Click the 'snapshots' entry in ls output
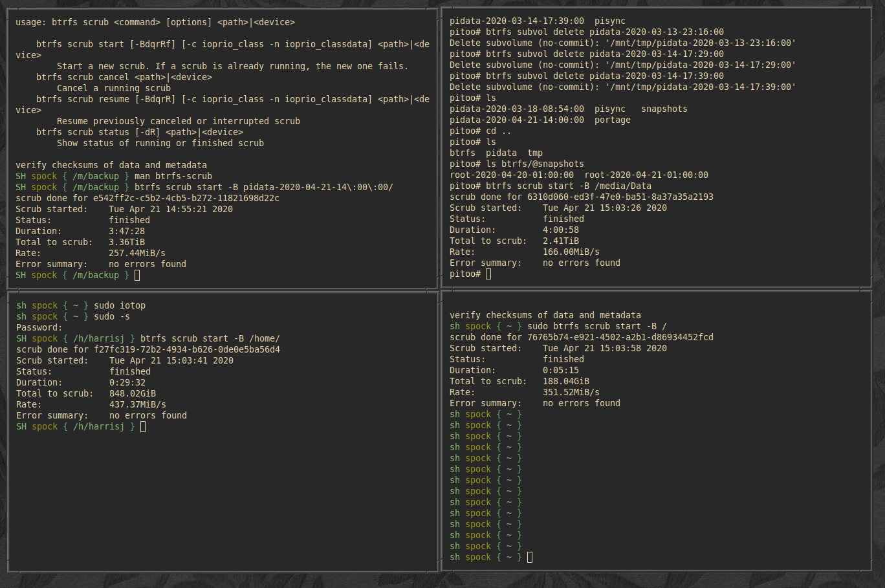This screenshot has width=885, height=588. coord(664,109)
